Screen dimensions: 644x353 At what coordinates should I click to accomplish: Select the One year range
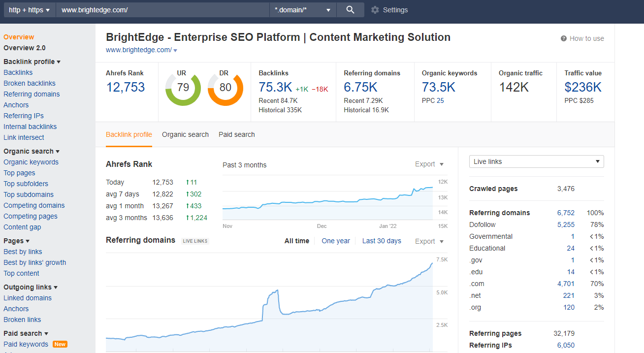coord(336,241)
